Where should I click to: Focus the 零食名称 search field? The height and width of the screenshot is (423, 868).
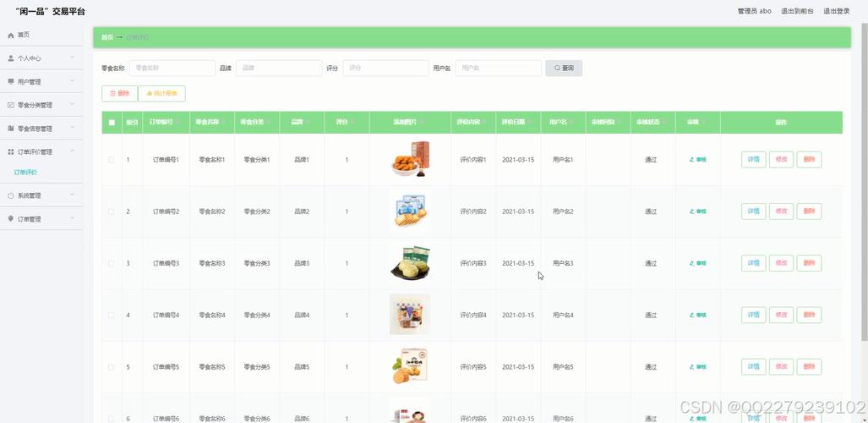[x=172, y=69]
